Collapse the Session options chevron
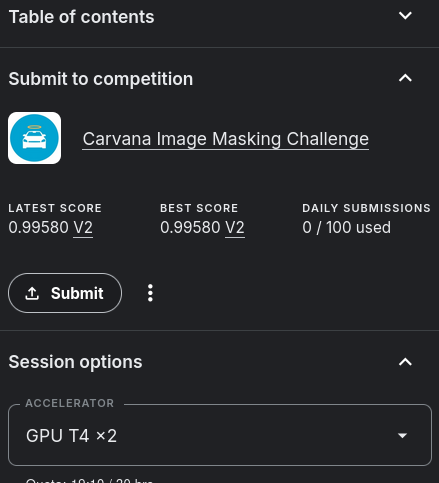439x483 pixels. 405,362
